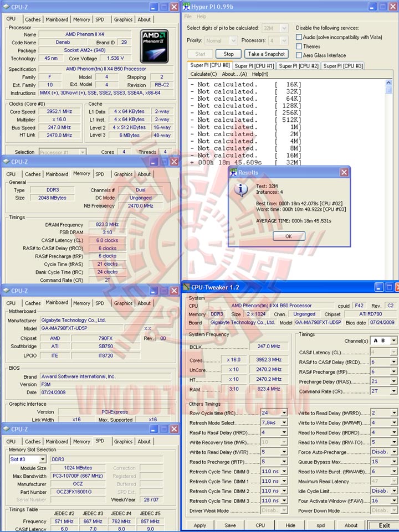Screen dimensions: 399x532
Task: Click the CPU-Z SPD window title icon
Action: coord(6,429)
